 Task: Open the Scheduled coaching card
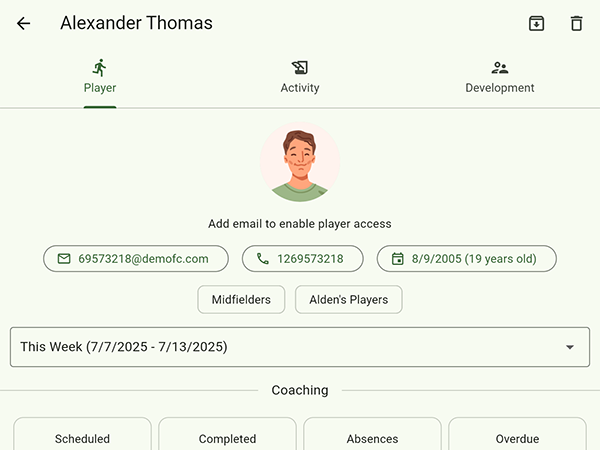82,437
